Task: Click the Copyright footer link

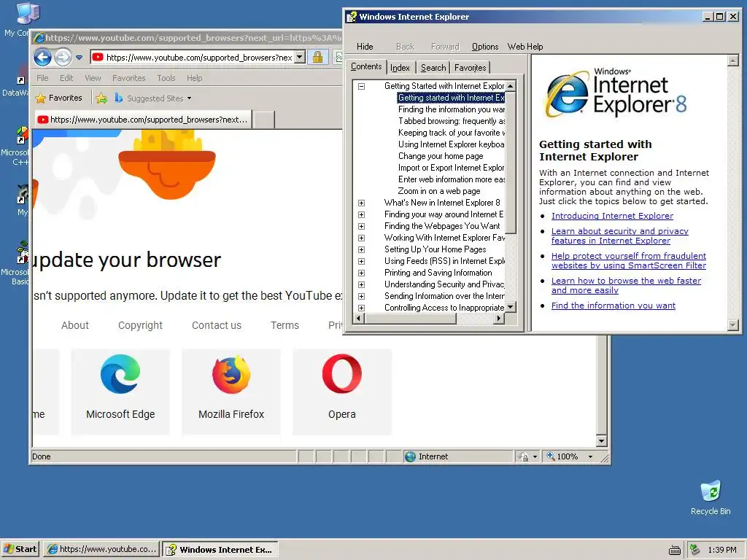Action: (x=140, y=325)
